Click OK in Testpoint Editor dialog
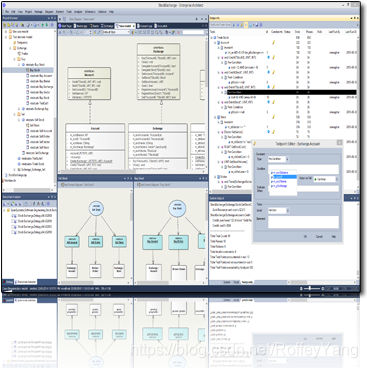The image size is (367, 368). click(305, 236)
